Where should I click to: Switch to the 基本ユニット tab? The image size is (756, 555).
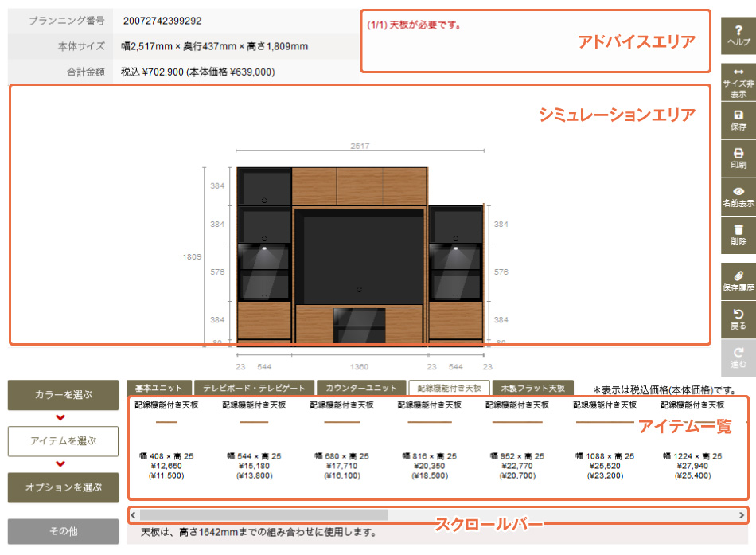158,388
